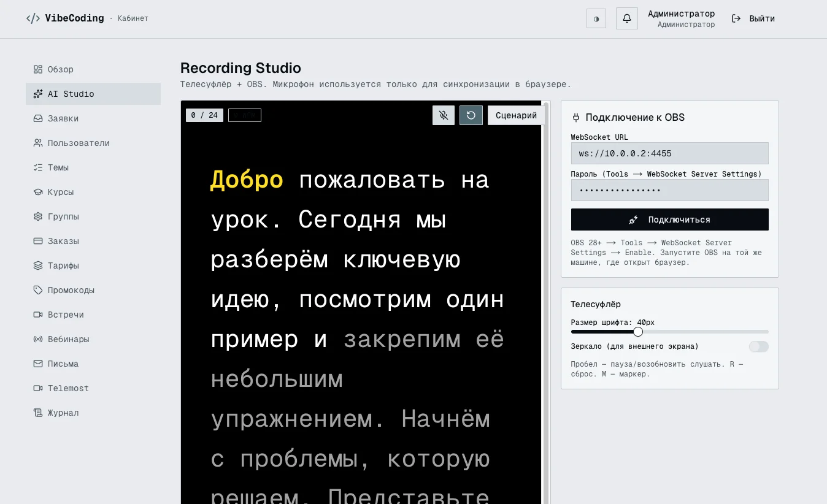Click the Пользователи people icon
The image size is (827, 504).
pyautogui.click(x=38, y=143)
